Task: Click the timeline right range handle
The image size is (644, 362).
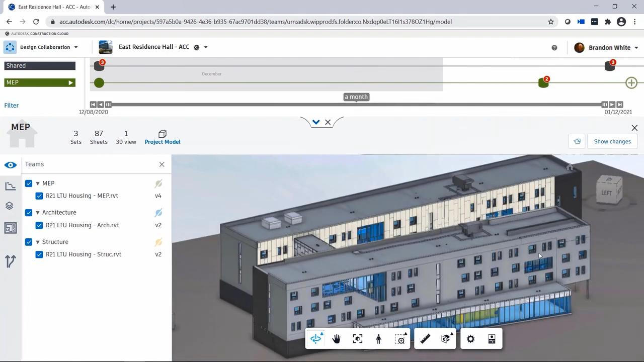Action: click(605, 105)
